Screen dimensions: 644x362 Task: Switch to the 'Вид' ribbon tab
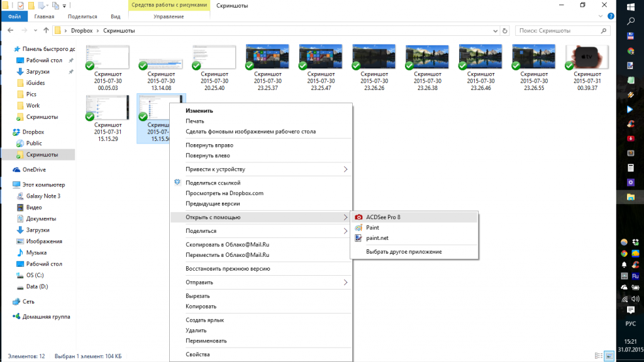115,16
